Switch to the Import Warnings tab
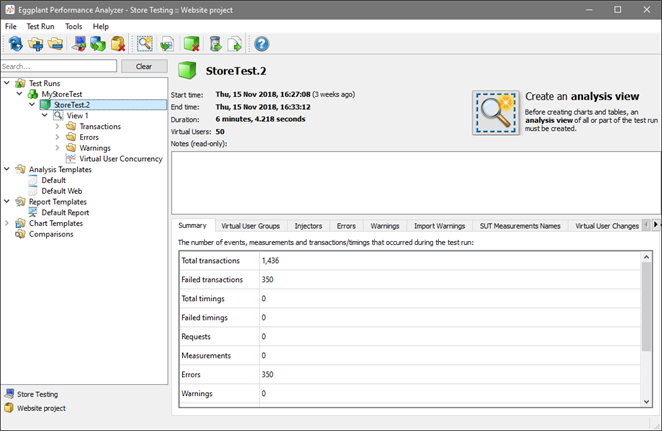The height and width of the screenshot is (431, 662). (x=440, y=226)
